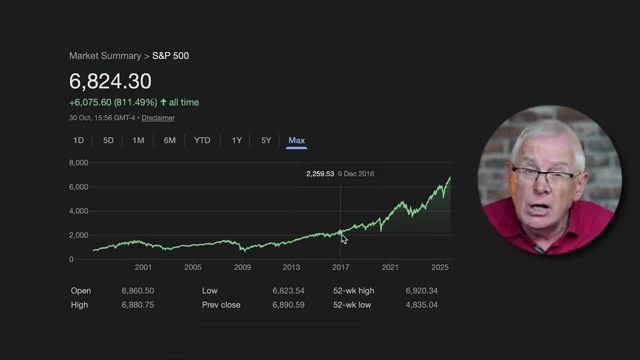Click the Prev close value 6,890.59
The image size is (640, 360).
pyautogui.click(x=289, y=305)
